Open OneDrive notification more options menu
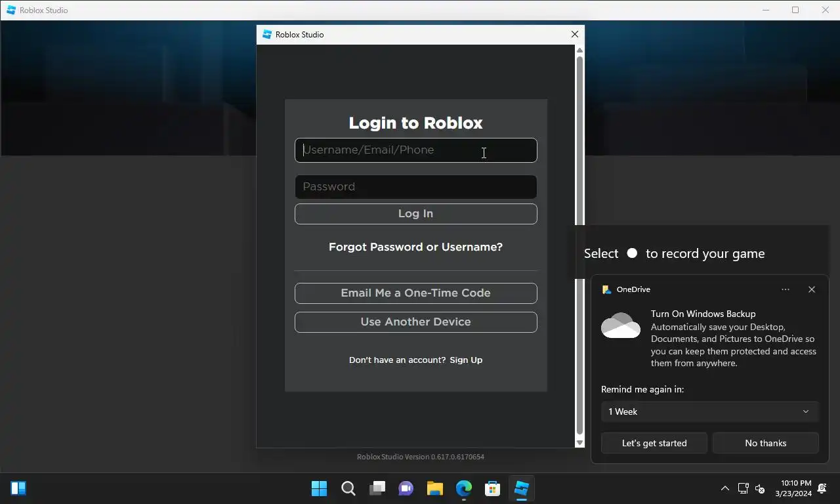The width and height of the screenshot is (840, 504). tap(786, 289)
